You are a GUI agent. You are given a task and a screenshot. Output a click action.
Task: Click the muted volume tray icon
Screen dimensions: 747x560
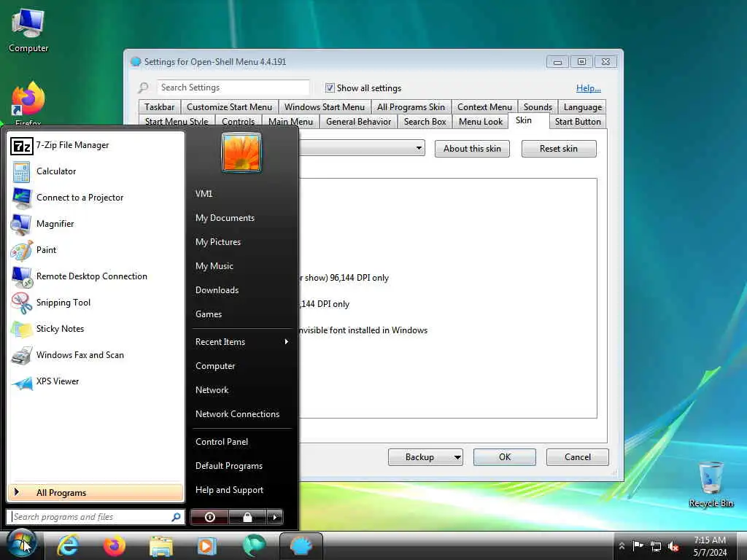[x=673, y=546]
